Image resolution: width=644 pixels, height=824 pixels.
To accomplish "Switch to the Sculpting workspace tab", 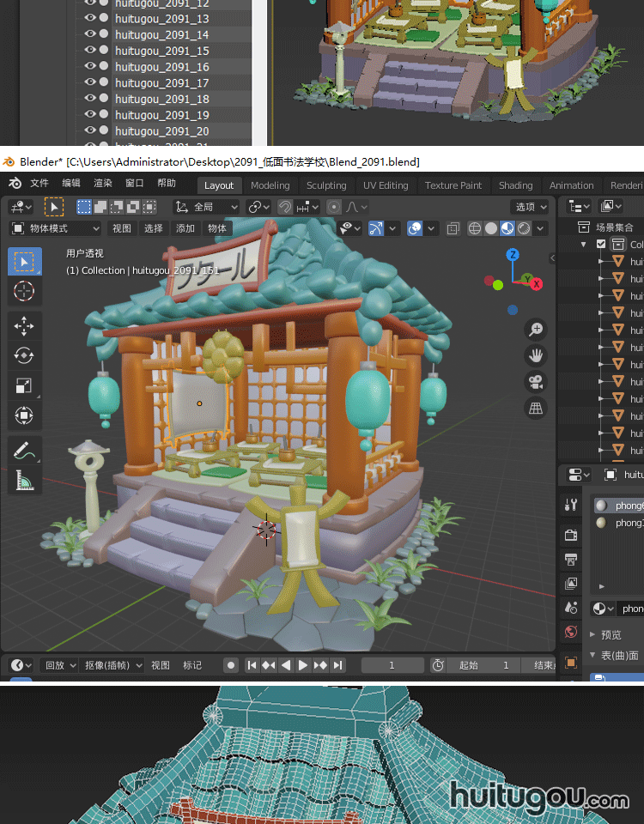I will point(326,185).
